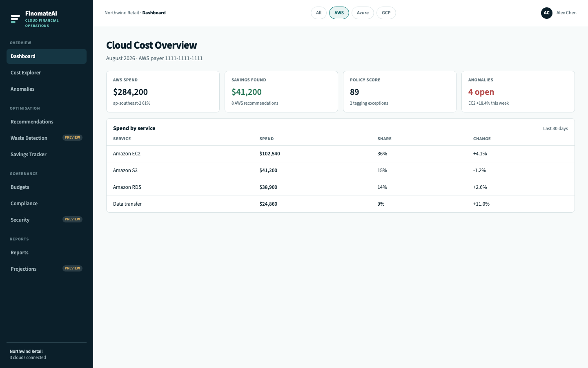Select the Amazon S3 row
Image resolution: width=588 pixels, height=368 pixels.
pyautogui.click(x=341, y=171)
